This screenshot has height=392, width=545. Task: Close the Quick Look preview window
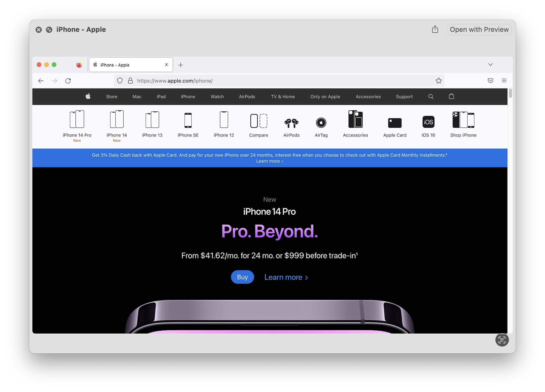click(x=39, y=30)
